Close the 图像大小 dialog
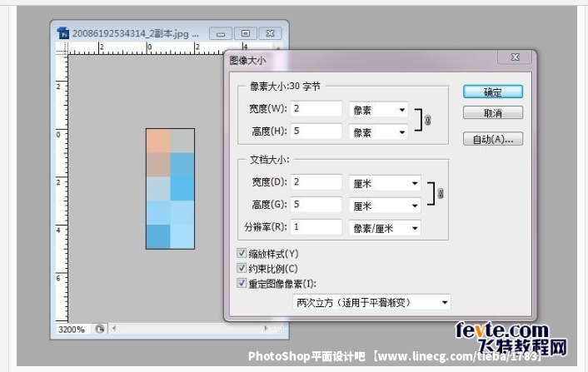The image size is (588, 372). coord(516,57)
